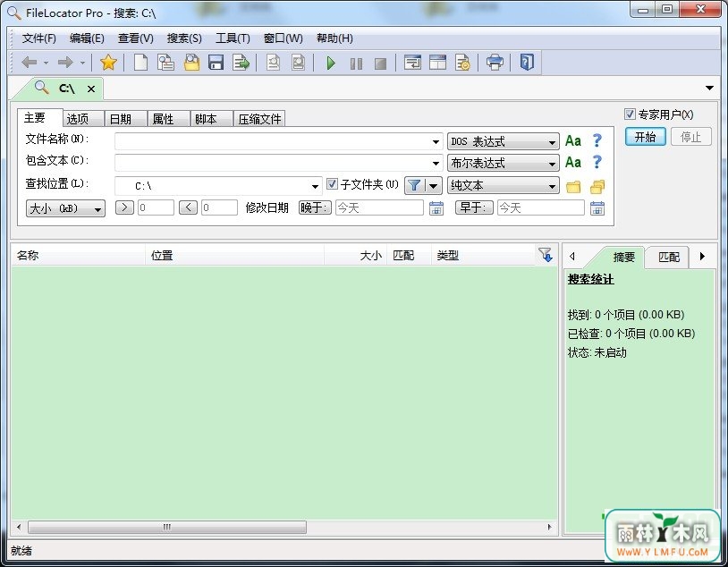Click the results filter funnel icon
Screen dimensions: 728x567
pos(546,255)
